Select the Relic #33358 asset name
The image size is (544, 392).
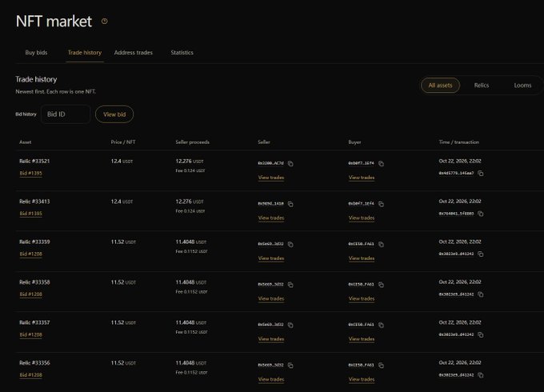coord(34,282)
